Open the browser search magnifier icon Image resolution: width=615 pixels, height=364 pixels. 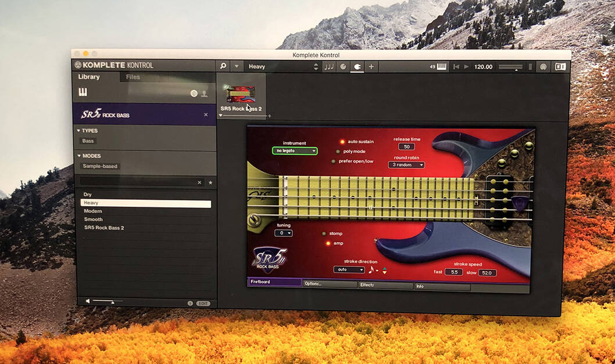(x=223, y=66)
